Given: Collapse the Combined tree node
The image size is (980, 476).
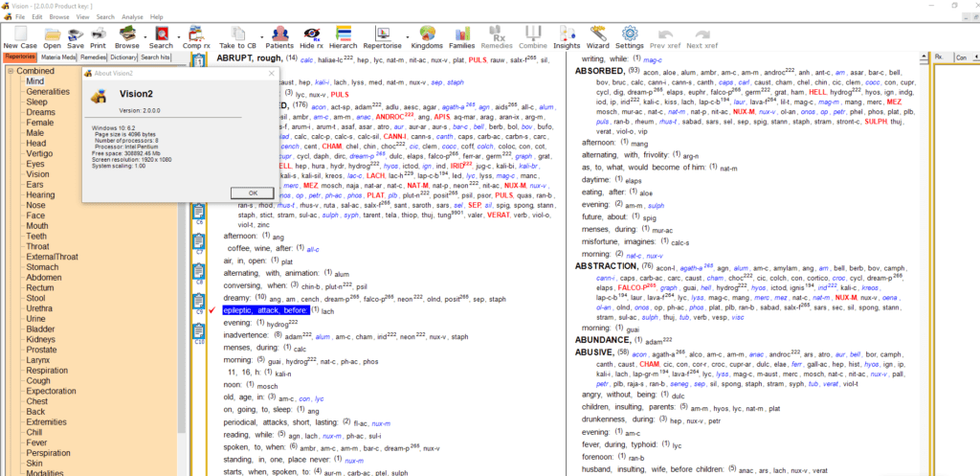Looking at the screenshot, I should point(11,71).
